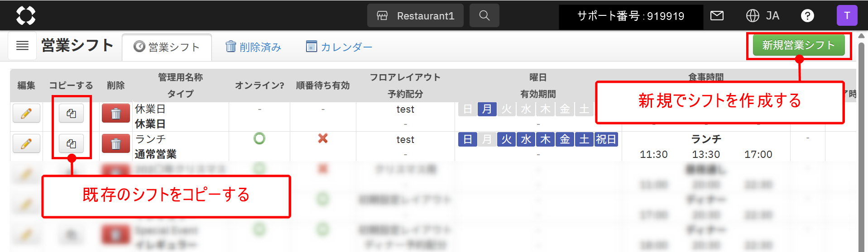868x252 pixels.
Task: Open the JA language selector
Action: point(762,16)
